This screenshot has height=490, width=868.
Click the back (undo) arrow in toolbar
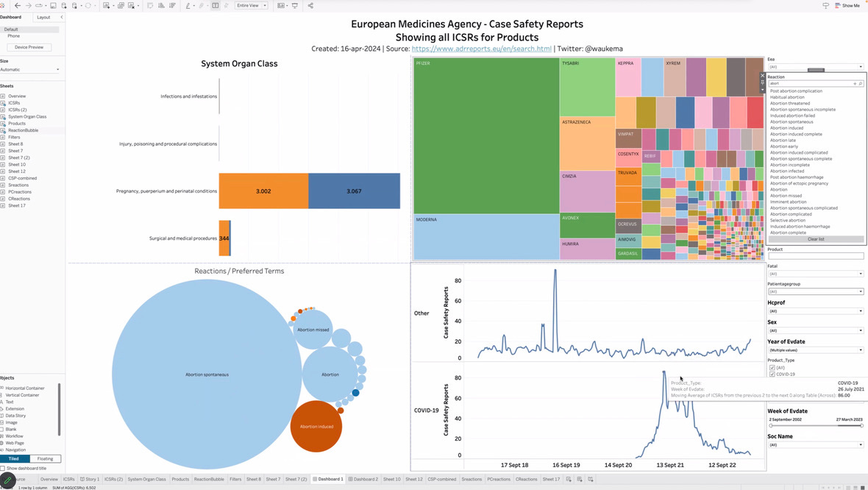pyautogui.click(x=18, y=6)
